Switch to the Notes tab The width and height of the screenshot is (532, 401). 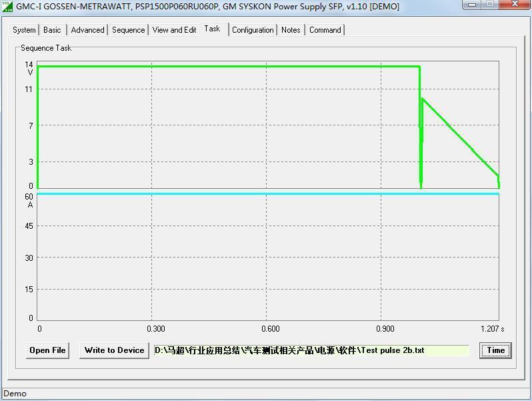pyautogui.click(x=291, y=30)
